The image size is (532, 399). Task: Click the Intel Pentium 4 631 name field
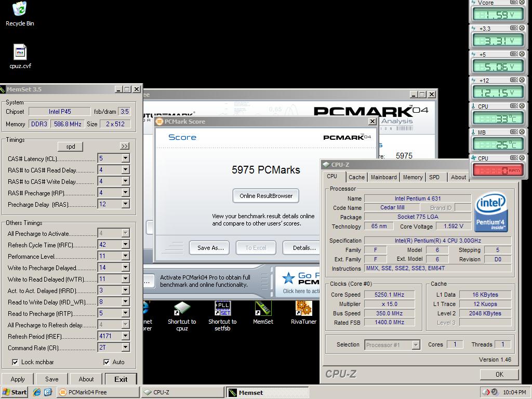pyautogui.click(x=417, y=198)
